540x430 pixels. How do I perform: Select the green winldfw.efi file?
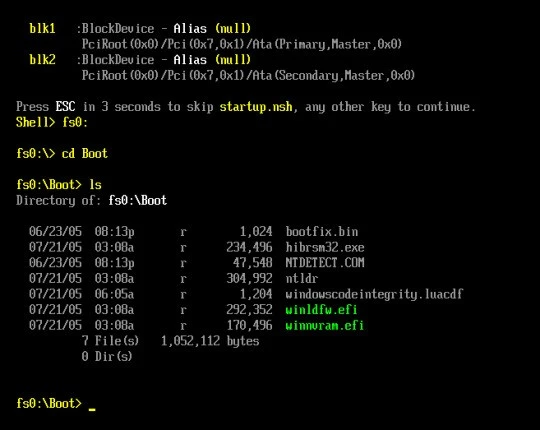click(321, 310)
